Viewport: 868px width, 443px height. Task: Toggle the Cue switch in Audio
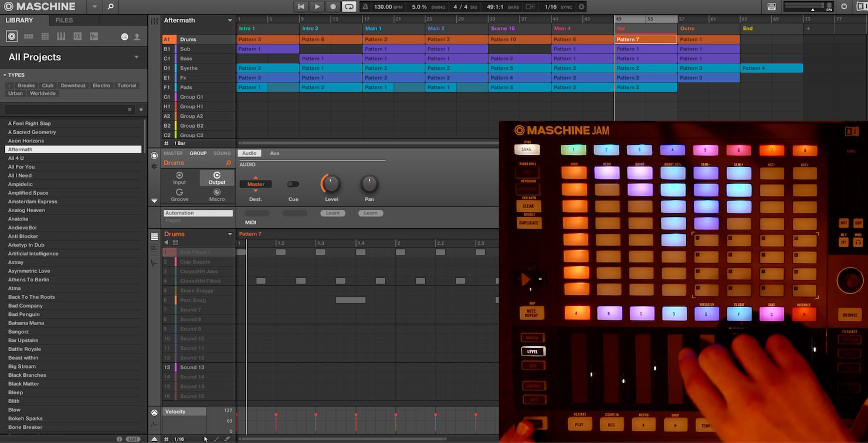pos(293,184)
